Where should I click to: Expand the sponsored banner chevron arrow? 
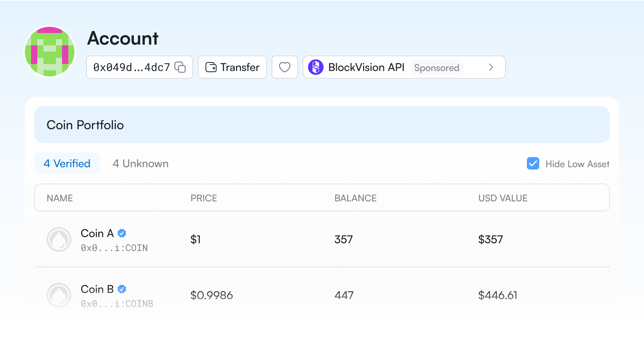point(491,67)
